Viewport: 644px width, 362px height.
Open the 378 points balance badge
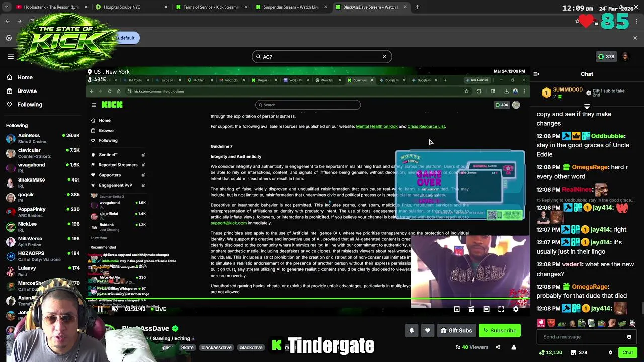coord(605,57)
